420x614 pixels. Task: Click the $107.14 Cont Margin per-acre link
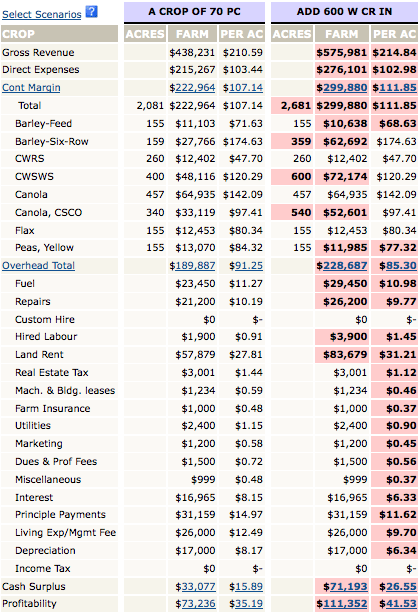coord(243,87)
